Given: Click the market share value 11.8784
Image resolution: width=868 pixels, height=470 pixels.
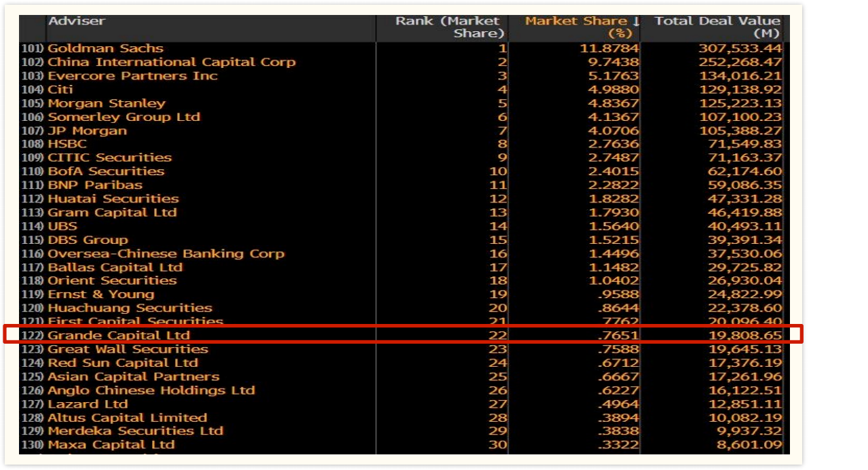Looking at the screenshot, I should (609, 48).
